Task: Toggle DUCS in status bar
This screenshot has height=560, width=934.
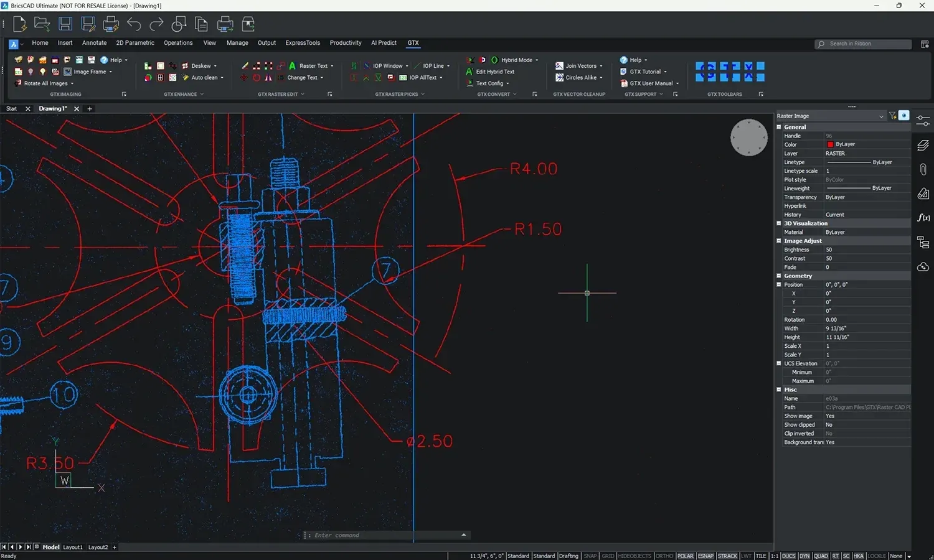Action: [789, 556]
